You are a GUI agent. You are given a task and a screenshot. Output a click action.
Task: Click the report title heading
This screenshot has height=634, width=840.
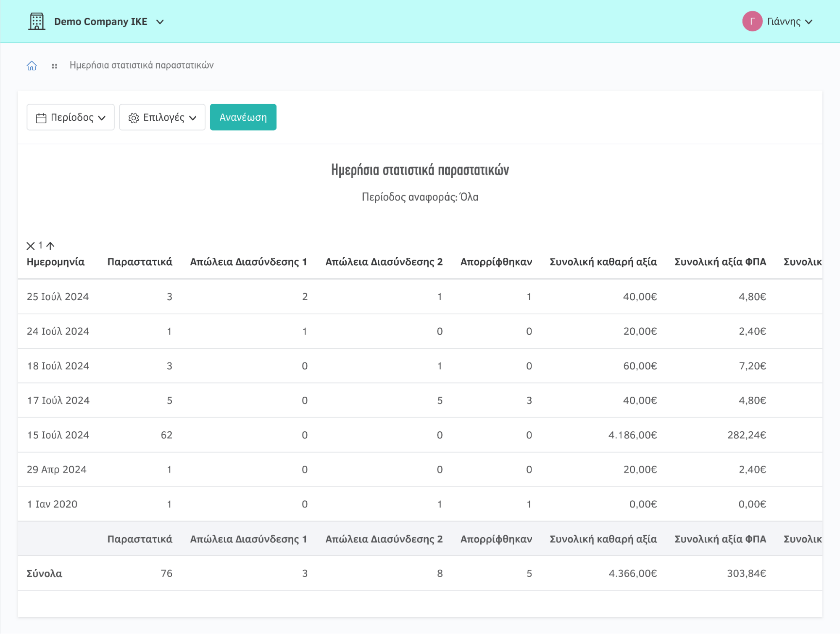(420, 170)
